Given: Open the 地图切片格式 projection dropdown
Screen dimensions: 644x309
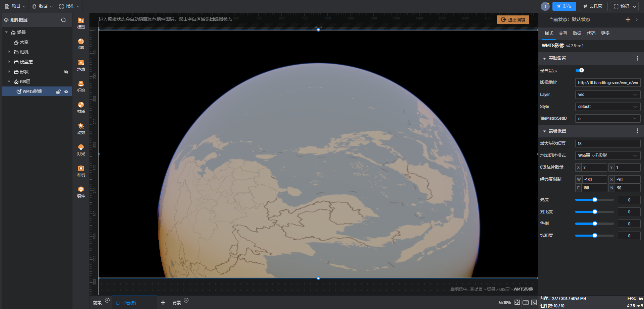Looking at the screenshot, I should (607, 156).
